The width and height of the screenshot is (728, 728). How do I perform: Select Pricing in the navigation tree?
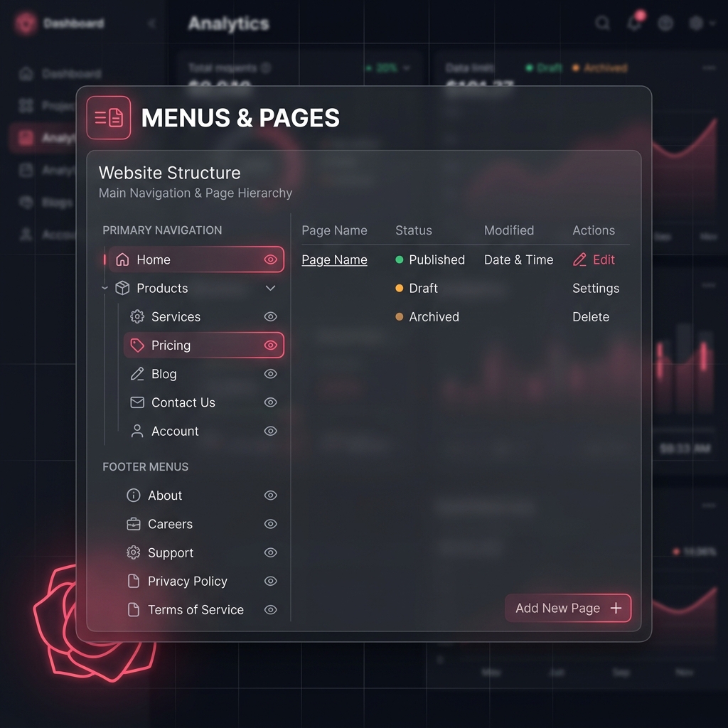(x=204, y=345)
